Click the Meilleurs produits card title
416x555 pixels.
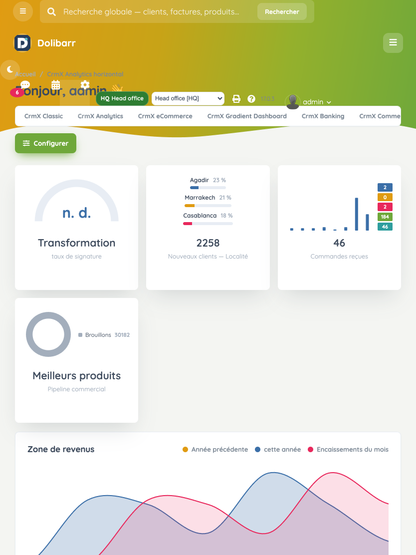(x=76, y=376)
